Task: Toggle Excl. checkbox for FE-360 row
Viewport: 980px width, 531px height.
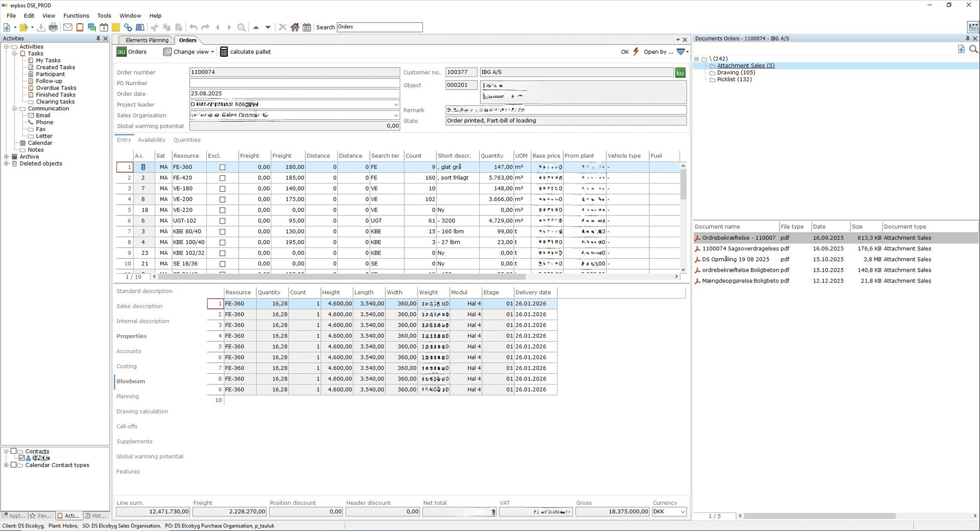Action: tap(222, 167)
